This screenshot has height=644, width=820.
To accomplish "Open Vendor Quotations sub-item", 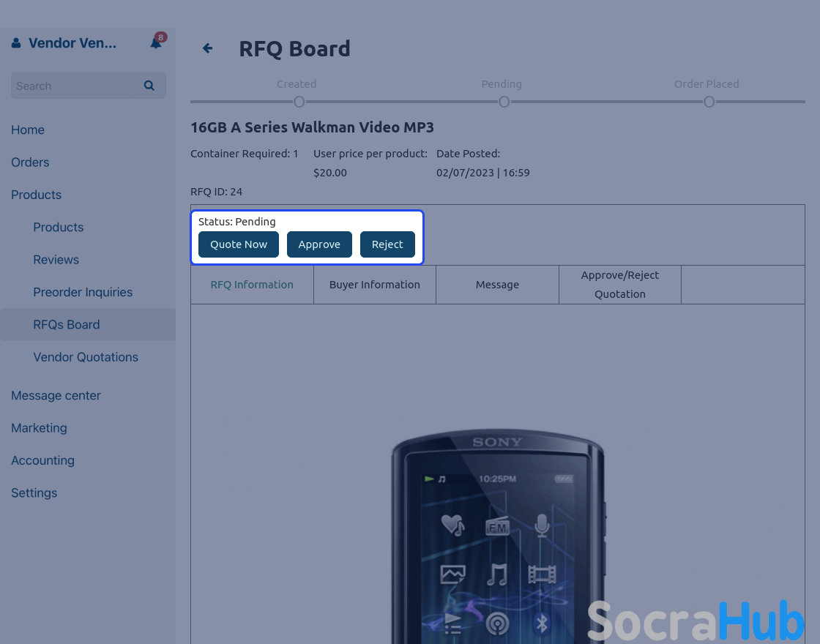I will point(86,357).
